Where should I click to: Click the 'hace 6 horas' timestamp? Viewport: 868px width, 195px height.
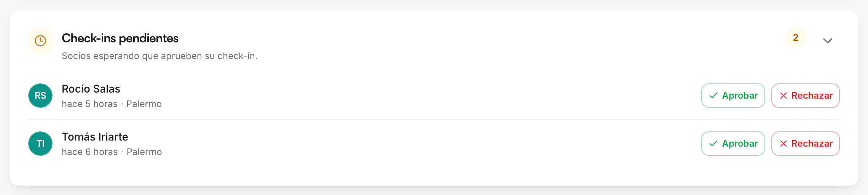click(x=90, y=152)
